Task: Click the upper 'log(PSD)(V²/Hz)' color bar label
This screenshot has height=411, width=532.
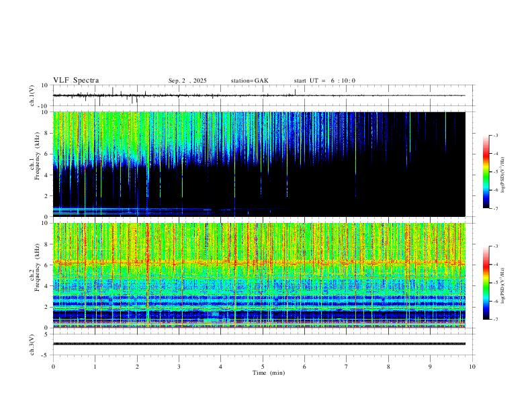Action: click(503, 175)
